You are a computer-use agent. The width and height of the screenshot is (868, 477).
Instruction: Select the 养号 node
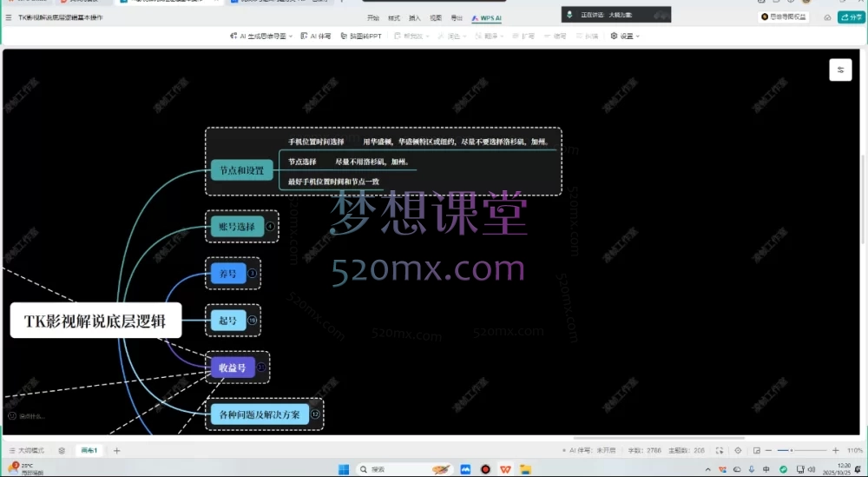pos(228,273)
